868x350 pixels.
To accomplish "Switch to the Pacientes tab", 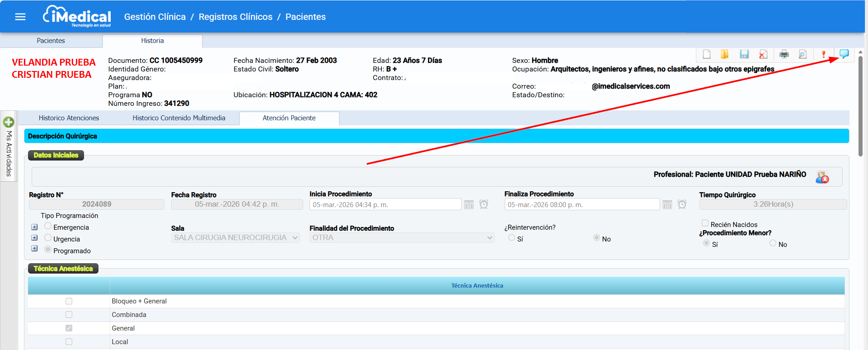I will coord(51,41).
